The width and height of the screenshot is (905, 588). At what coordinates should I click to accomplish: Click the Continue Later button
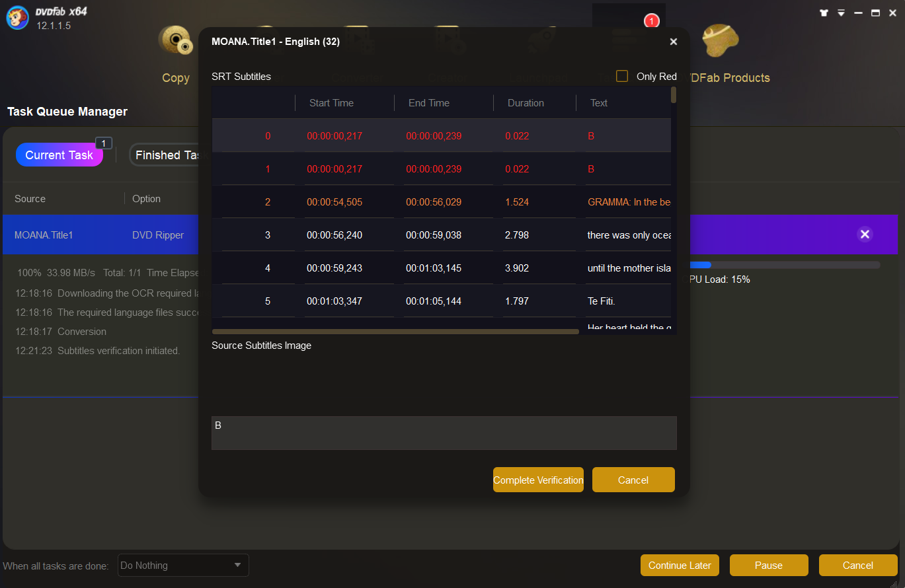tap(680, 566)
